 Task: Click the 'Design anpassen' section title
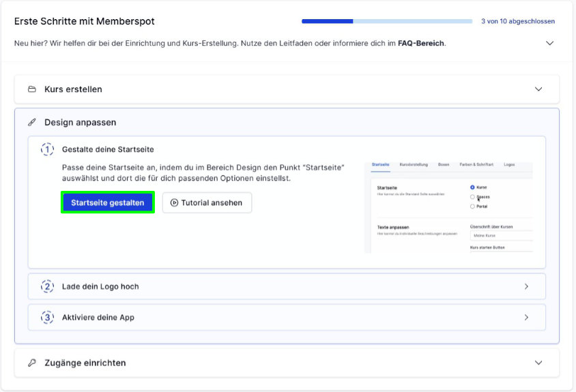pos(80,122)
